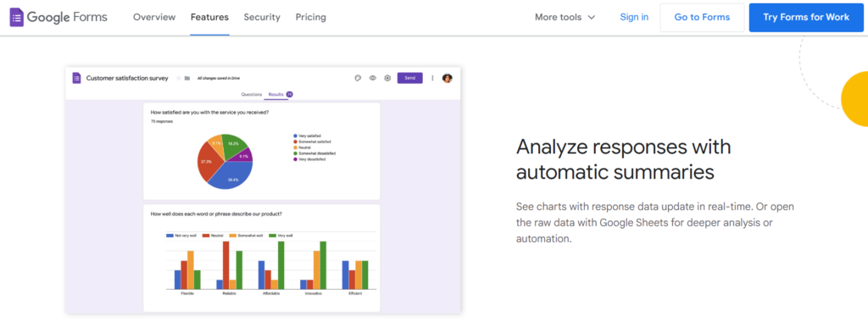Click the purple Send button
Screen dimensions: 868x322
(409, 78)
